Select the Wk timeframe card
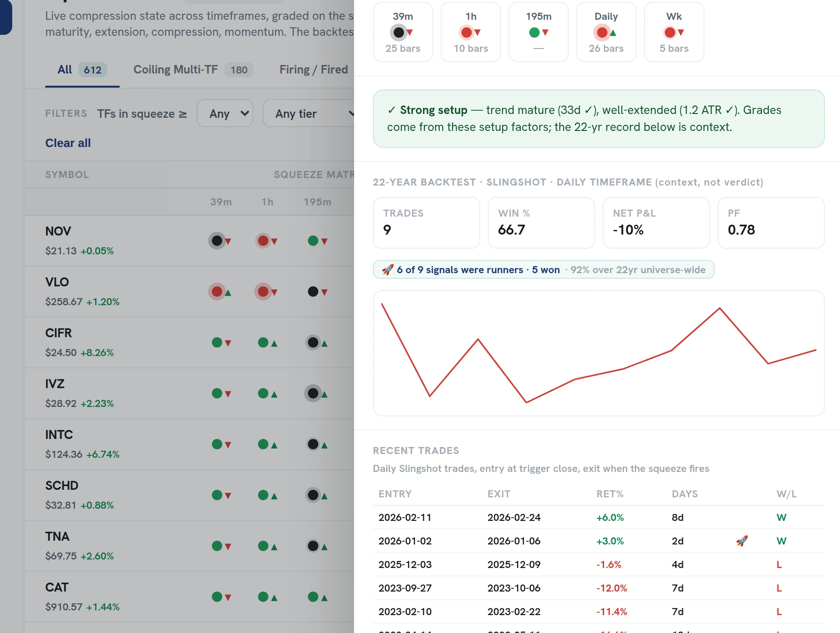This screenshot has width=840, height=633. (x=674, y=32)
